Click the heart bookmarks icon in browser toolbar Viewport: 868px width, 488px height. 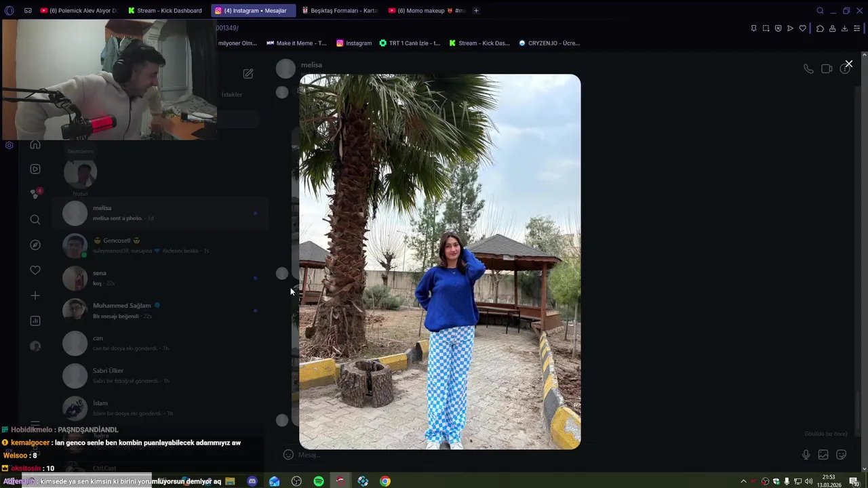tap(802, 28)
